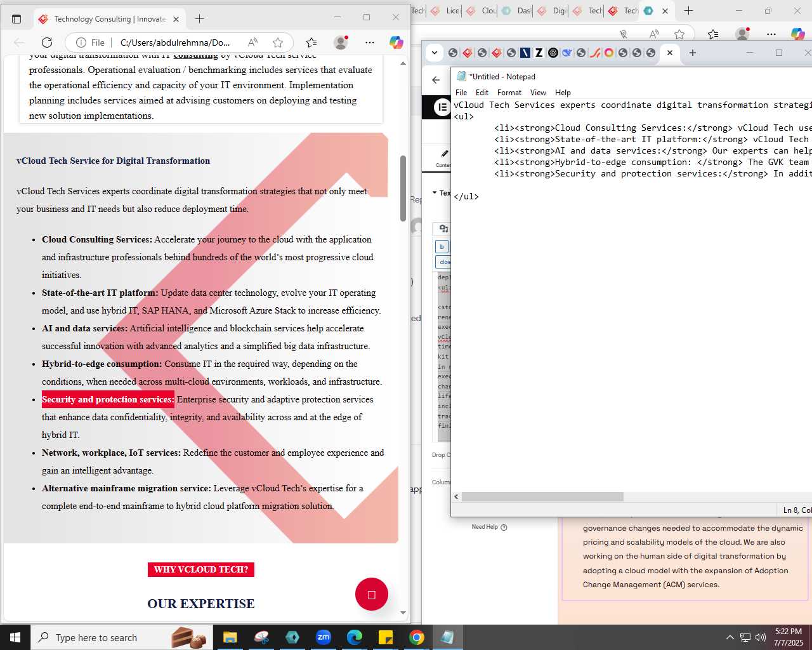Image resolution: width=812 pixels, height=650 pixels.
Task: Select Content tab with pencil icon
Action: pos(445,158)
